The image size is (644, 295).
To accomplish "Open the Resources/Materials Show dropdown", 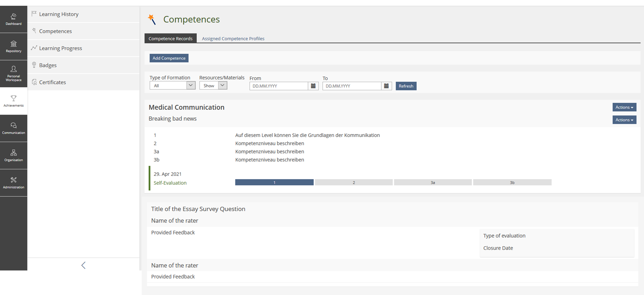I will pyautogui.click(x=223, y=85).
